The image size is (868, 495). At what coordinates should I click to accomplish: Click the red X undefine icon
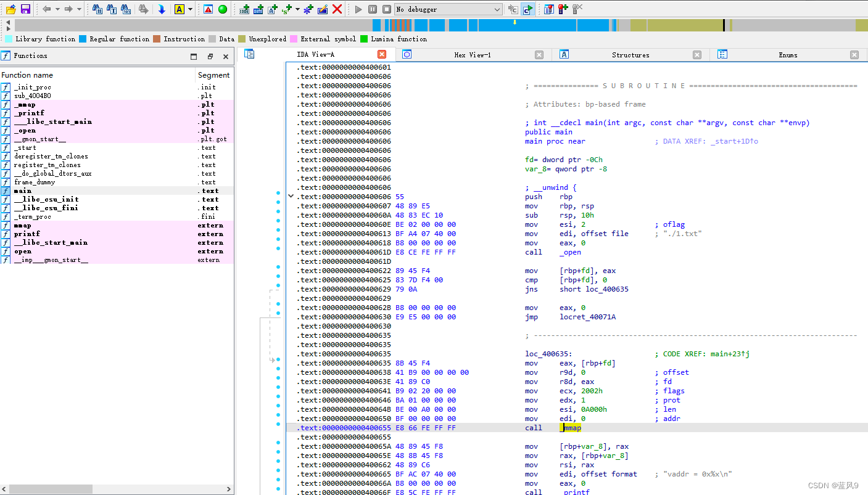point(337,9)
